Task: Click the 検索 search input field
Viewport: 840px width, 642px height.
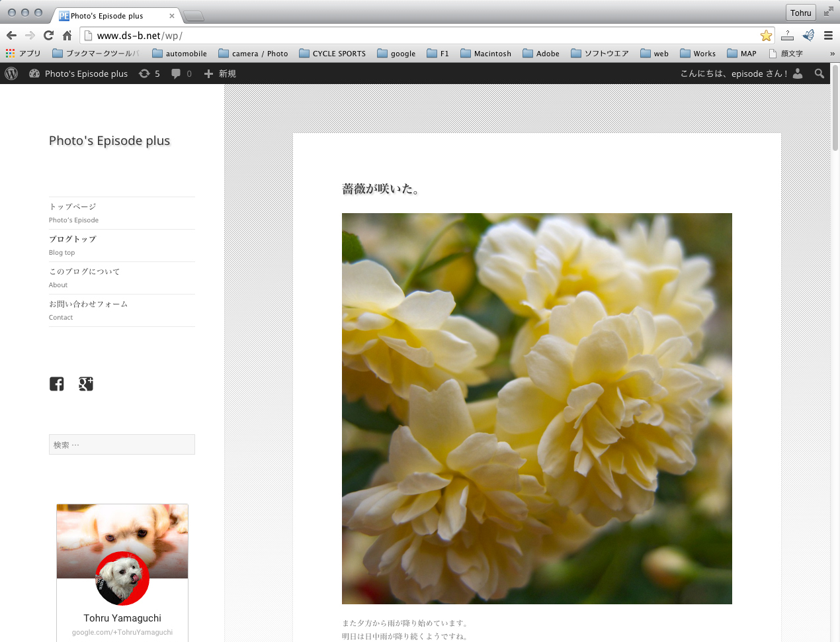Action: click(x=122, y=445)
